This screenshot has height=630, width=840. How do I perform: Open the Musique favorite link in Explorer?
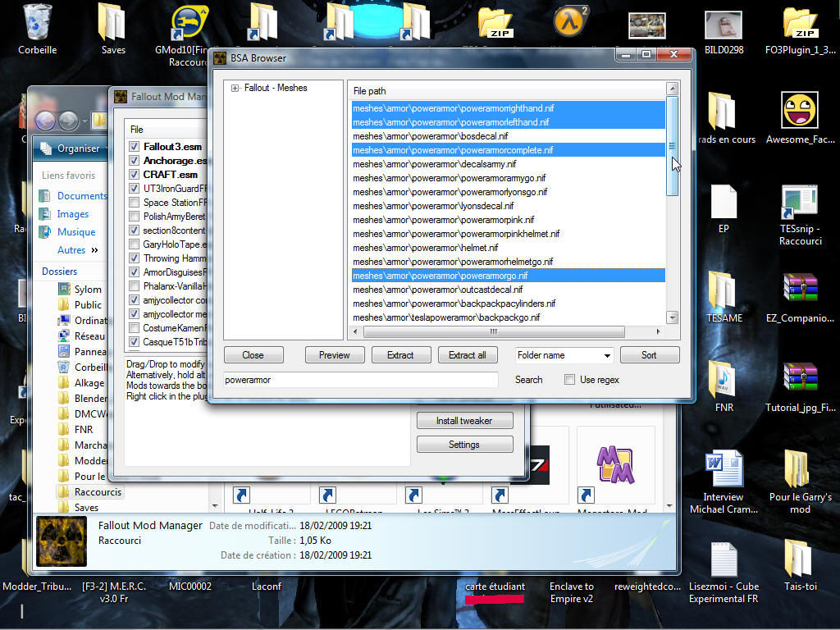click(x=76, y=232)
